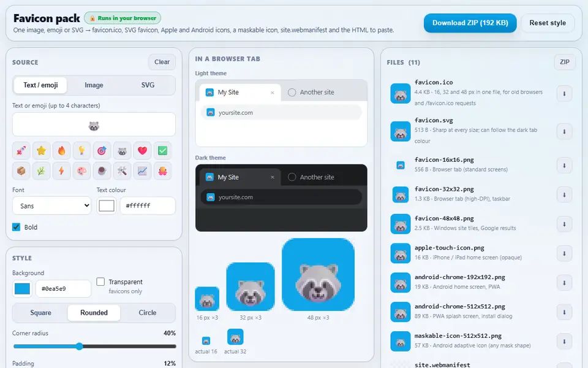Open the blue Background colour swatch
This screenshot has width=588, height=368.
tap(22, 289)
